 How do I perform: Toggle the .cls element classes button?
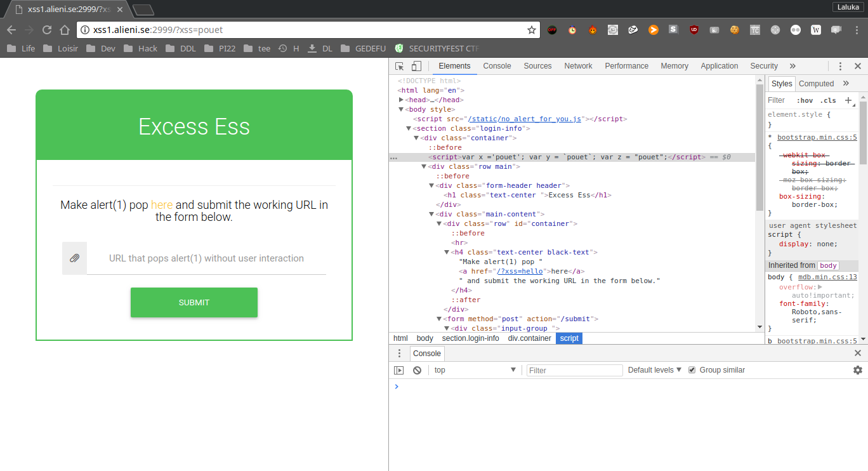[x=827, y=100]
